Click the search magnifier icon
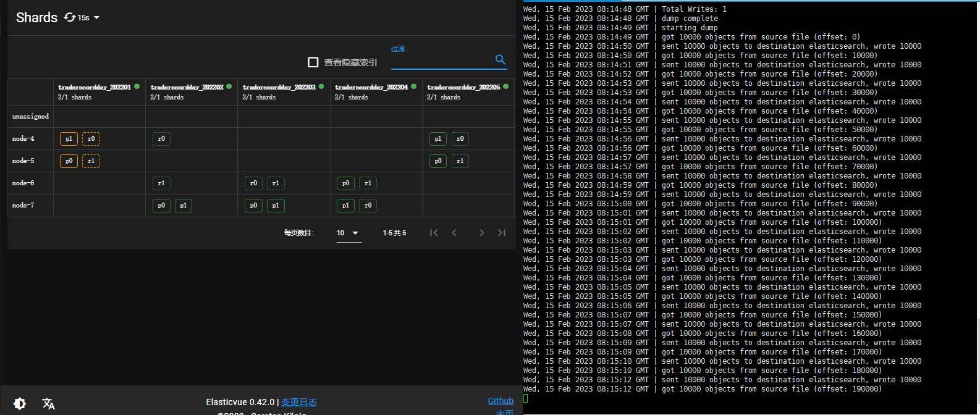 coord(501,60)
